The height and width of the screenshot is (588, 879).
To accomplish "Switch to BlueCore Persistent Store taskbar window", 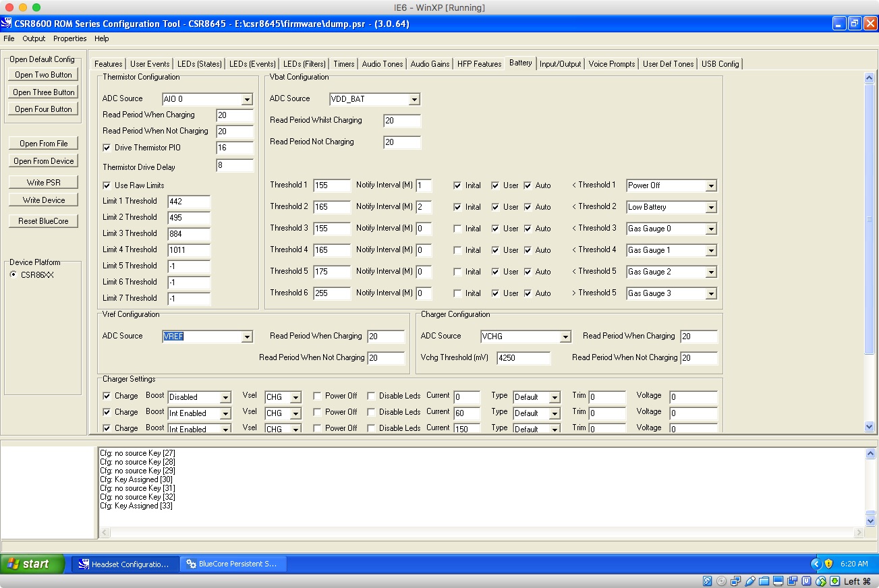I will (233, 564).
